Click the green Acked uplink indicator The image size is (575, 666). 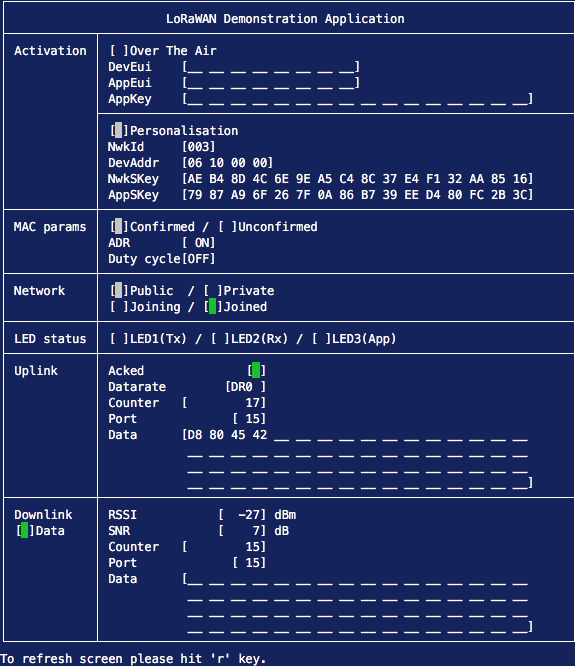tap(256, 370)
